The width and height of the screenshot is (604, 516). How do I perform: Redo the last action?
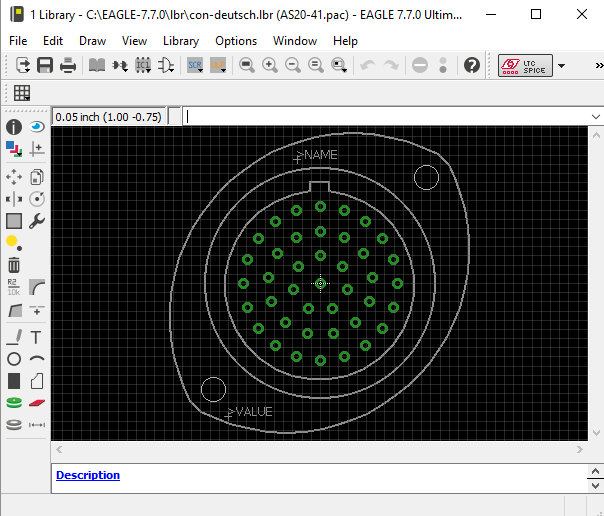point(391,65)
